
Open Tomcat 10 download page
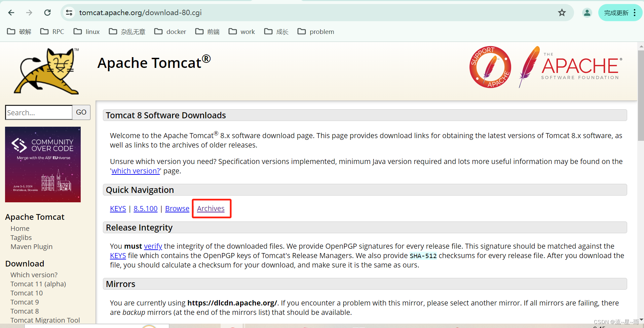pos(27,293)
